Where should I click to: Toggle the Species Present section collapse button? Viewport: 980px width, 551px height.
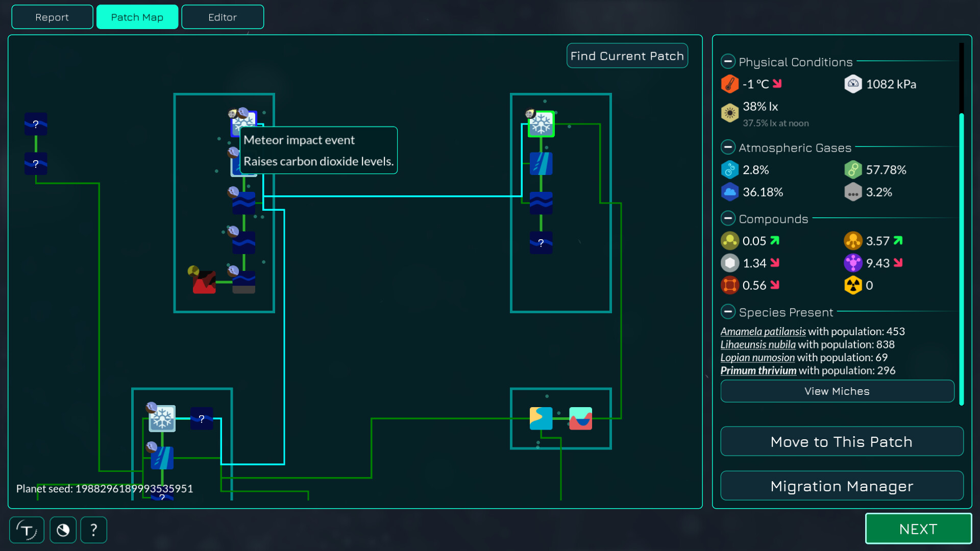coord(727,311)
